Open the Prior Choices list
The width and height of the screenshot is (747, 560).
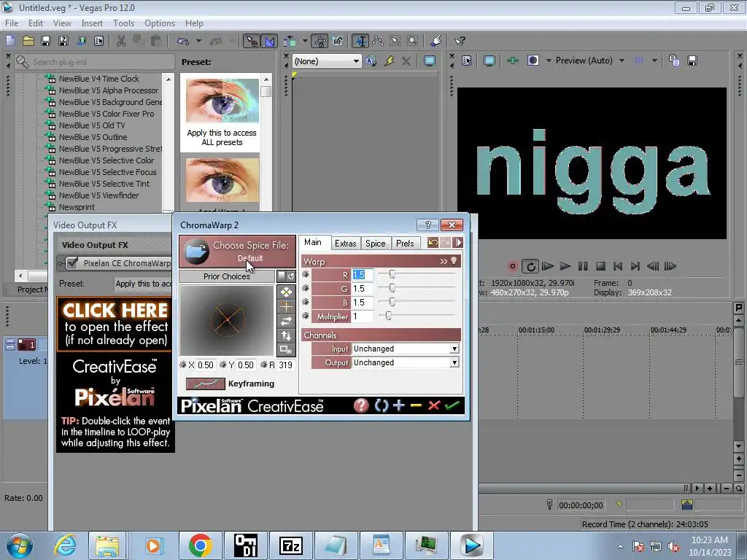point(227,276)
